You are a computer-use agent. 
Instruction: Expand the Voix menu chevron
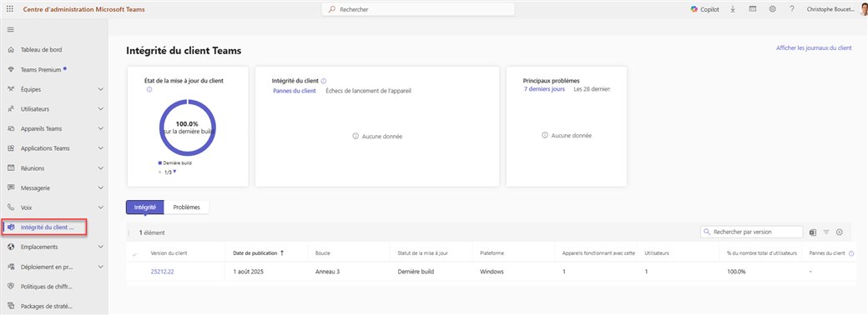pyautogui.click(x=101, y=207)
